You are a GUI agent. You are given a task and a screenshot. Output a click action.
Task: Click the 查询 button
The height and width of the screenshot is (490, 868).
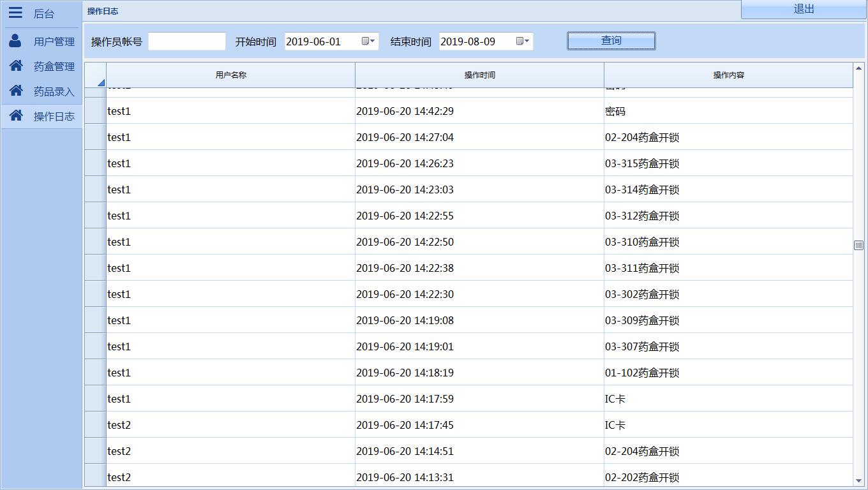[x=611, y=41]
